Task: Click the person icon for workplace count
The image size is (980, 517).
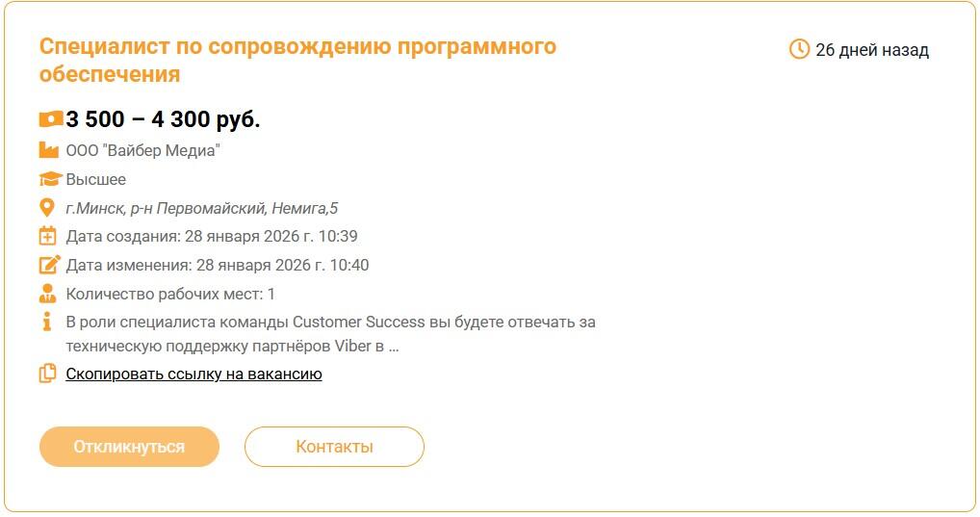Action: pyautogui.click(x=48, y=294)
